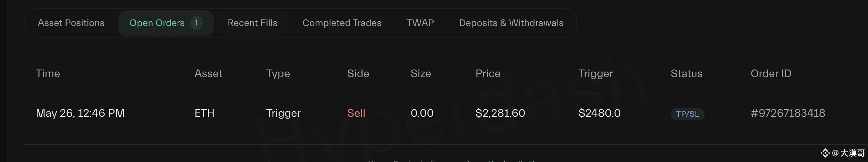Image resolution: width=868 pixels, height=162 pixels.
Task: Open the Asset Positions tab
Action: coord(71,23)
